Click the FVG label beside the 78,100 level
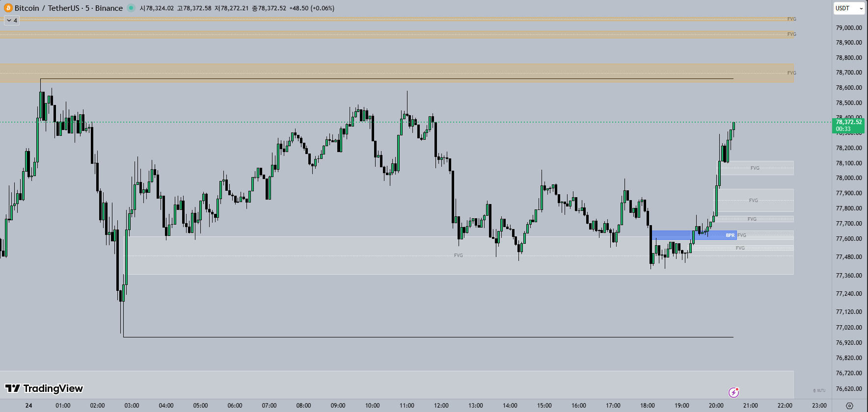 (x=755, y=168)
